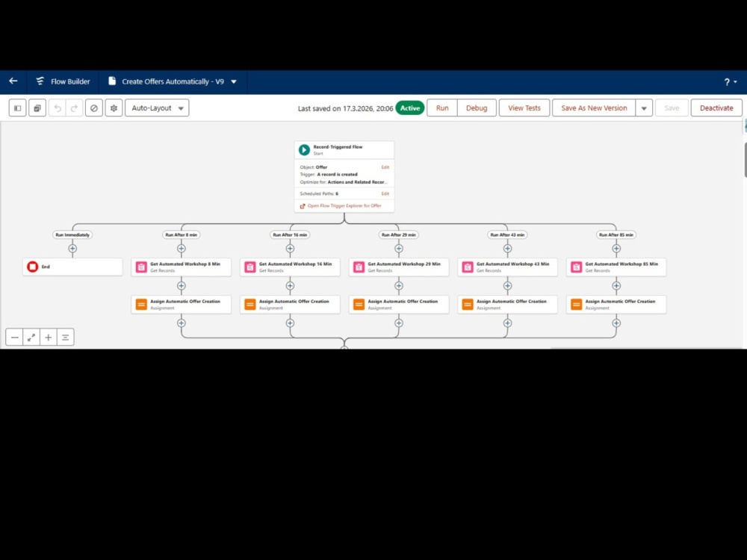
Task: Run the flow
Action: (x=442, y=108)
